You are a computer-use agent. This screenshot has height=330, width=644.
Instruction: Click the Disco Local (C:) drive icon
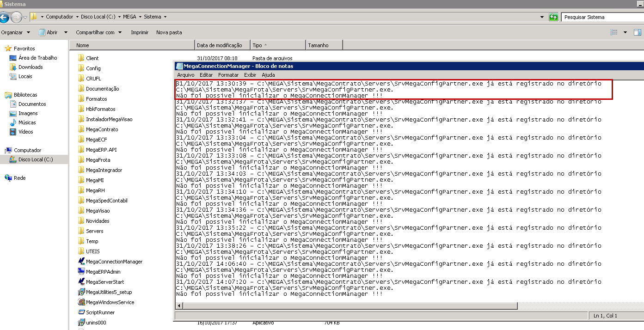tap(13, 159)
